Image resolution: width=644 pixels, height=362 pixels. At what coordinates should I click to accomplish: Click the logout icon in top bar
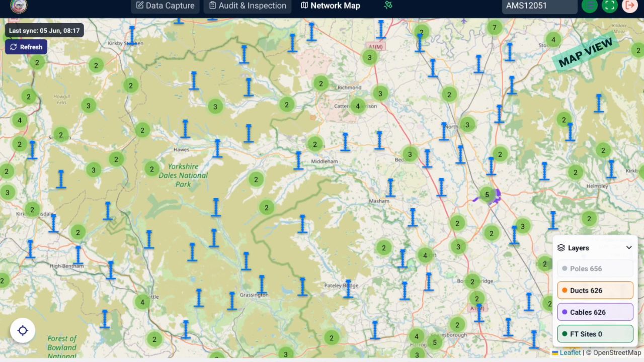coord(629,6)
